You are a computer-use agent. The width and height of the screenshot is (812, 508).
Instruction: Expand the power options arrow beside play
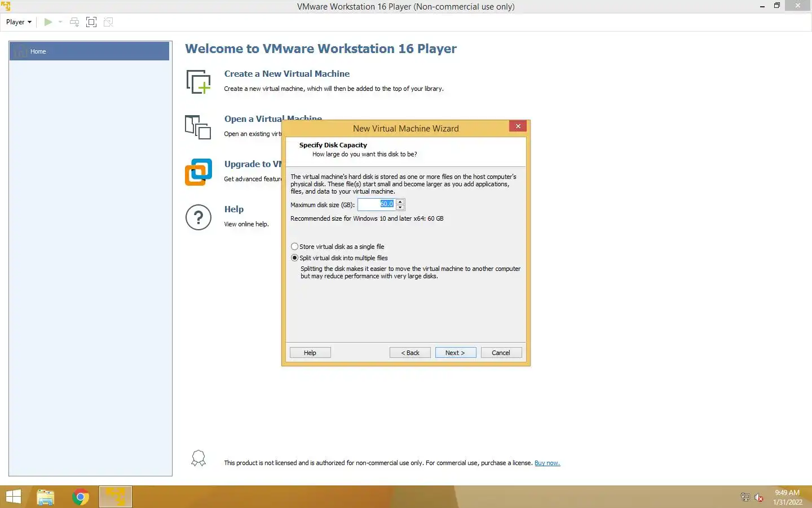click(x=60, y=22)
